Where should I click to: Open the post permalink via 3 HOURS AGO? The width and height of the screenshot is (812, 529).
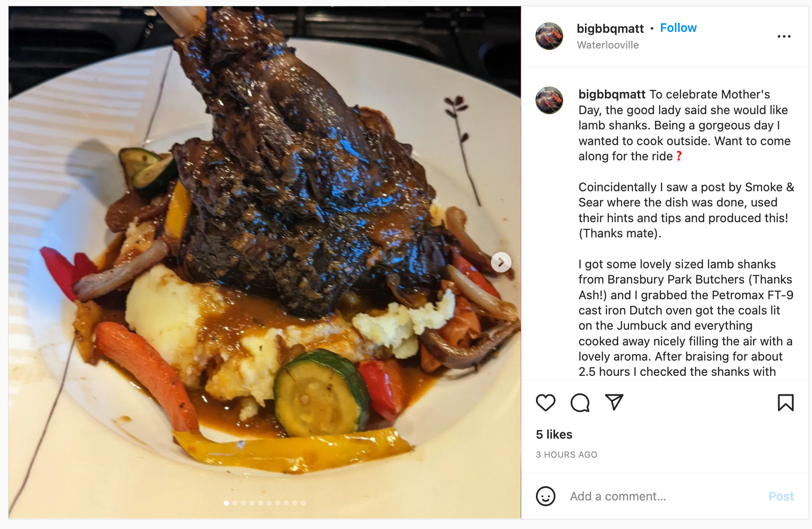[x=566, y=455]
